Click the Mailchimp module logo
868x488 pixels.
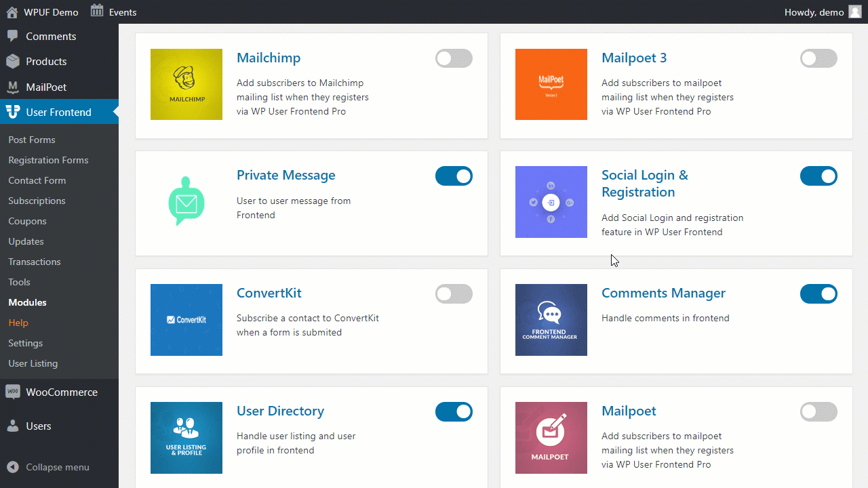point(186,84)
